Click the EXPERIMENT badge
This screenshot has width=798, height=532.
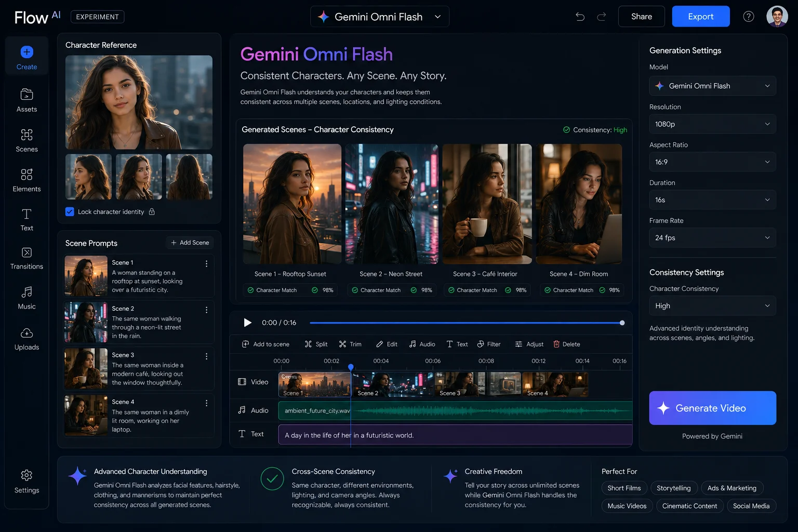click(x=97, y=17)
